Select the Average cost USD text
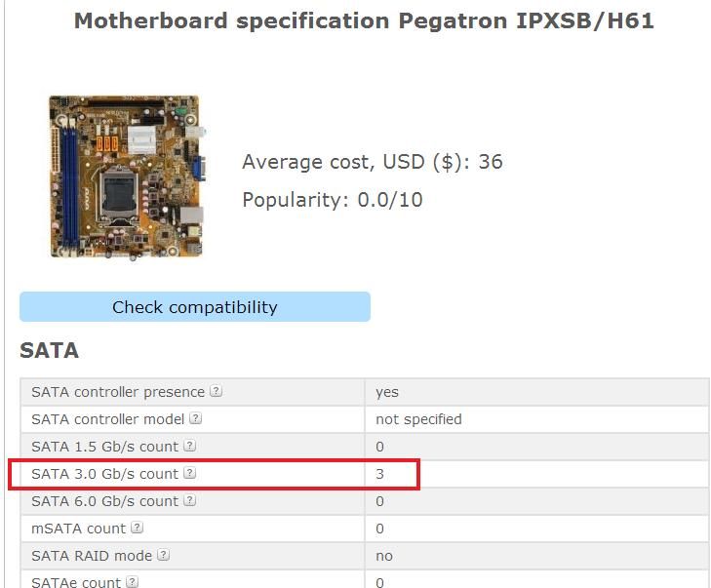Screen dimensions: 711x588 point(372,162)
